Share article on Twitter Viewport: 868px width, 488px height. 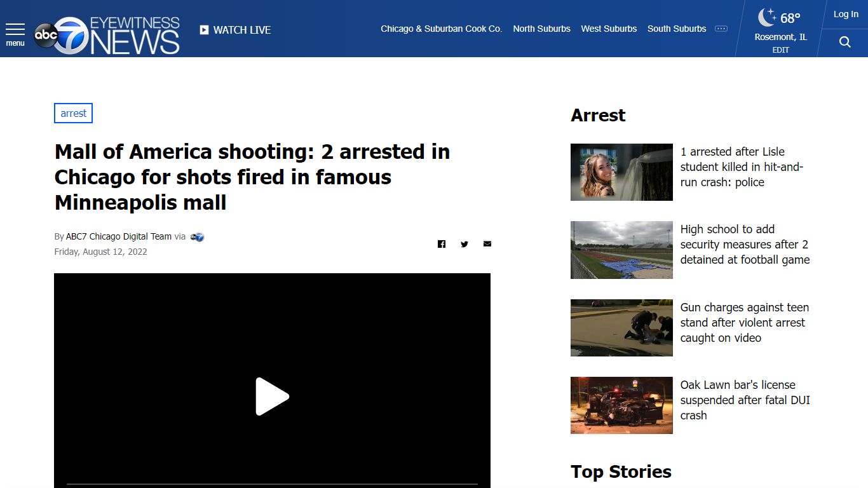pos(465,244)
